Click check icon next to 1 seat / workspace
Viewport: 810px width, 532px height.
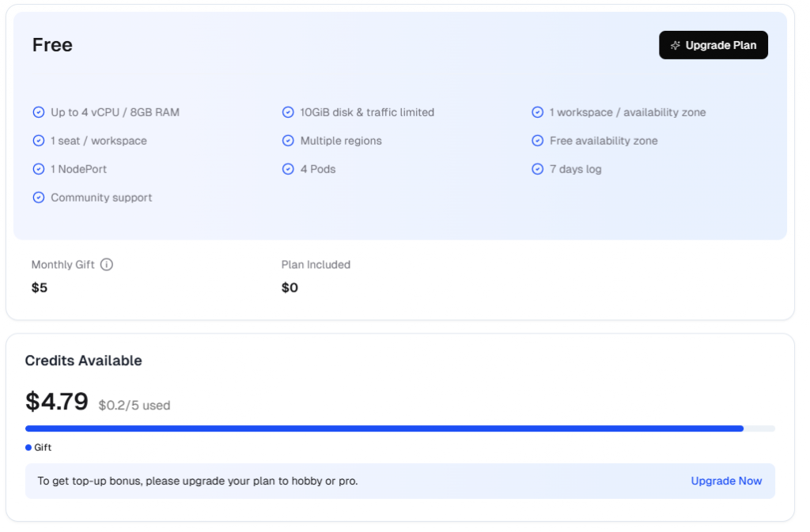pos(39,141)
